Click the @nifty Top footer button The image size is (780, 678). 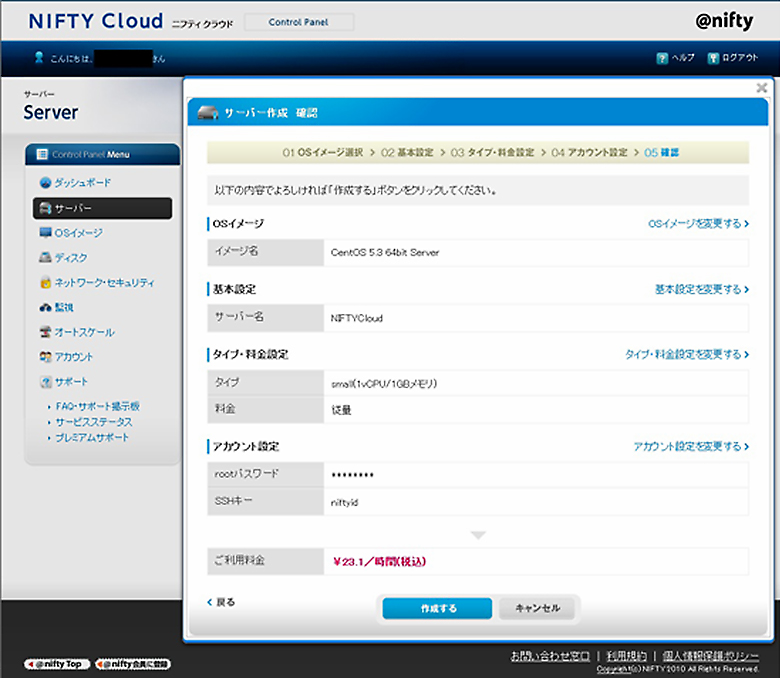[x=57, y=664]
